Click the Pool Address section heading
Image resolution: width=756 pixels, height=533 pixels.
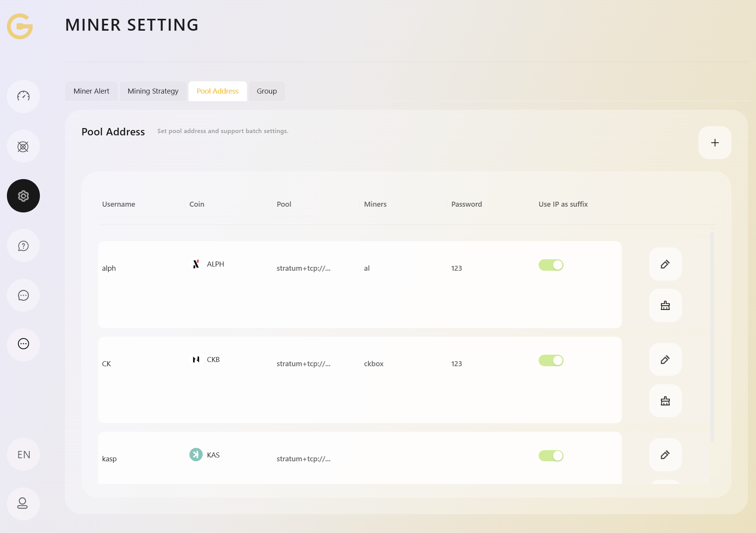(113, 132)
